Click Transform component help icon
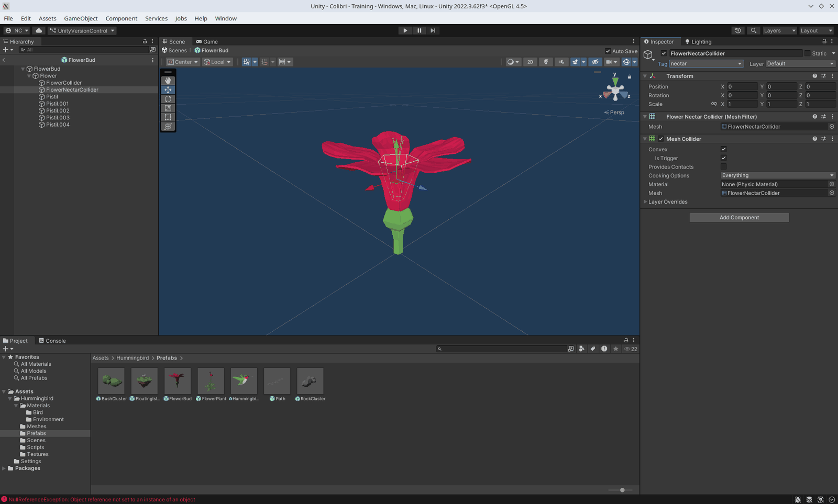Image resolution: width=838 pixels, height=504 pixels. (814, 76)
